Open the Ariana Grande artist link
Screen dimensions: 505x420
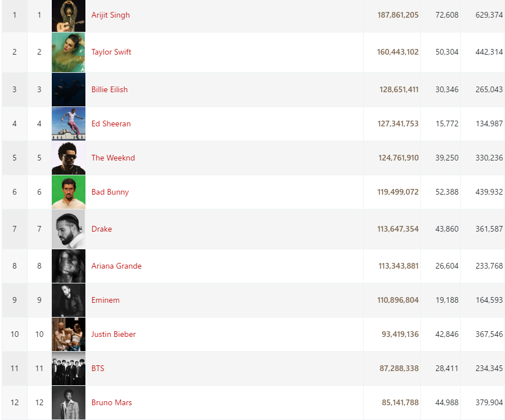point(117,266)
